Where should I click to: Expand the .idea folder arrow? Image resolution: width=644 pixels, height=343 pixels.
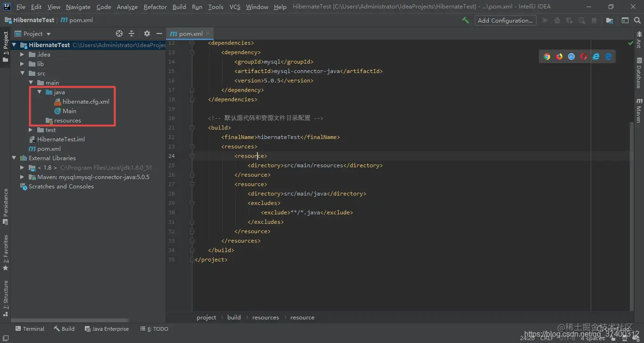(22, 54)
